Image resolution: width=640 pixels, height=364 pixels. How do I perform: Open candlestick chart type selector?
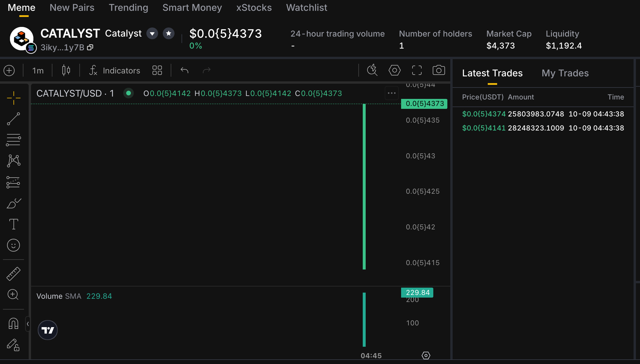click(x=66, y=71)
